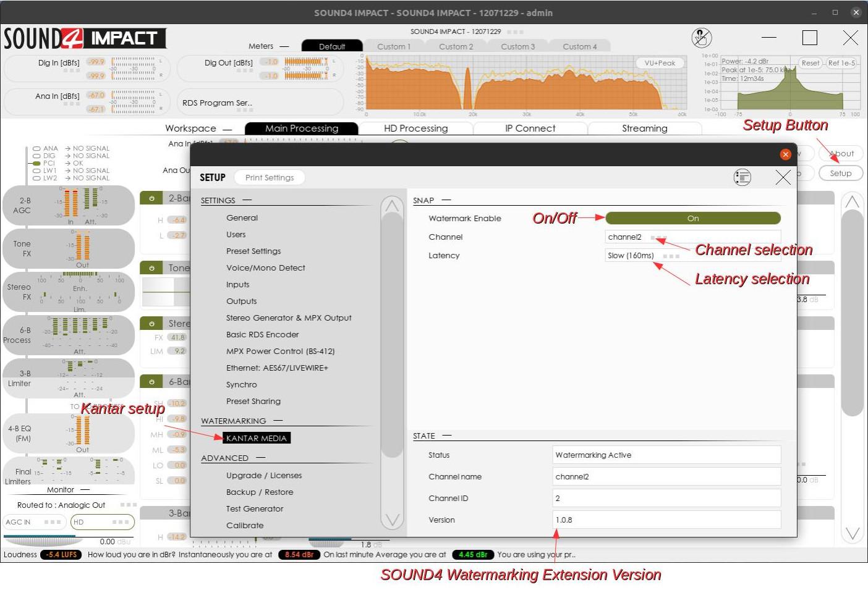Click the Setup button
Image resolution: width=868 pixels, height=590 pixels.
pyautogui.click(x=840, y=173)
